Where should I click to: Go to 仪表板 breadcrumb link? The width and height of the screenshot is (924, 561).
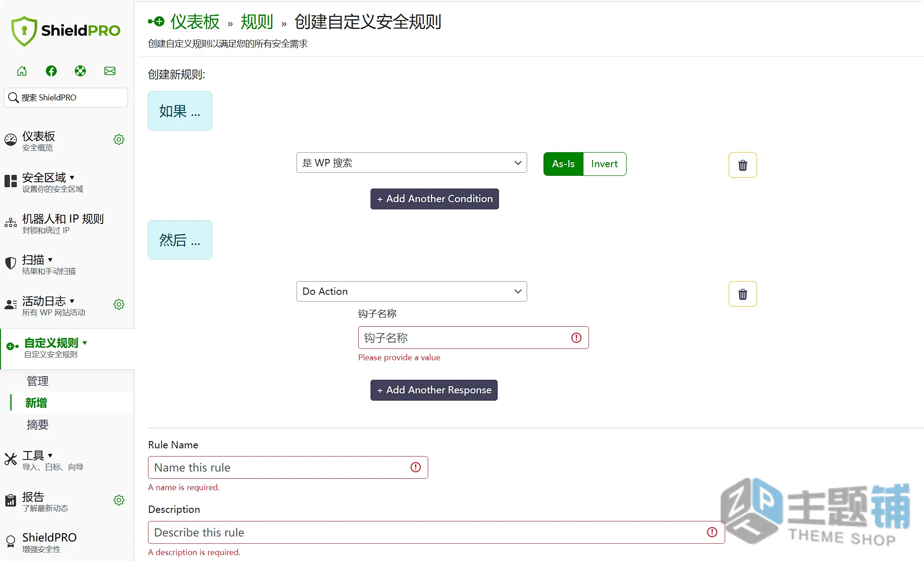195,22
